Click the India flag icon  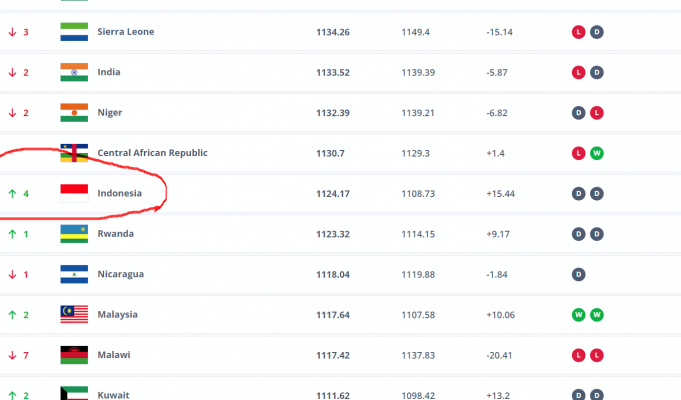click(x=74, y=72)
